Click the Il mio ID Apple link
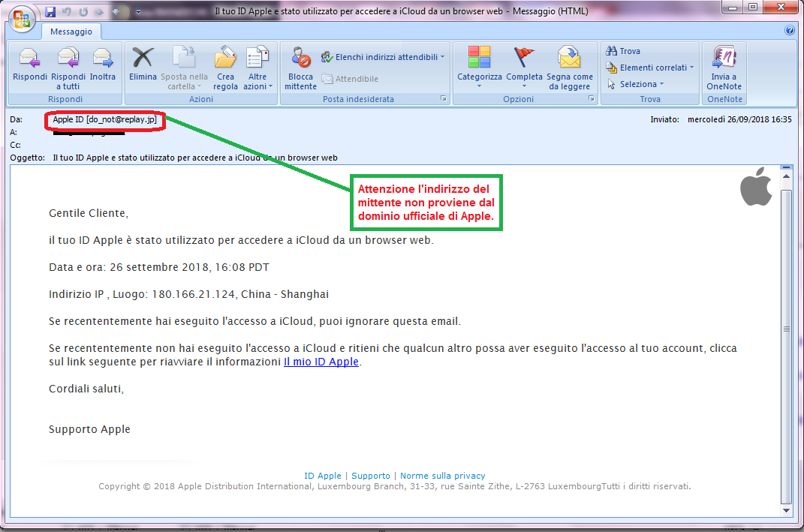 [321, 362]
